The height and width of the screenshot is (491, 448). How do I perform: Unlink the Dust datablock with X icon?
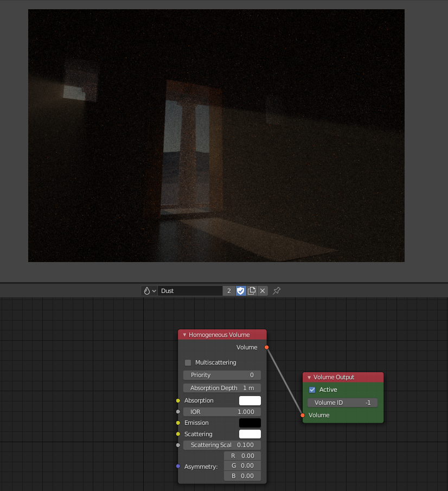(263, 291)
